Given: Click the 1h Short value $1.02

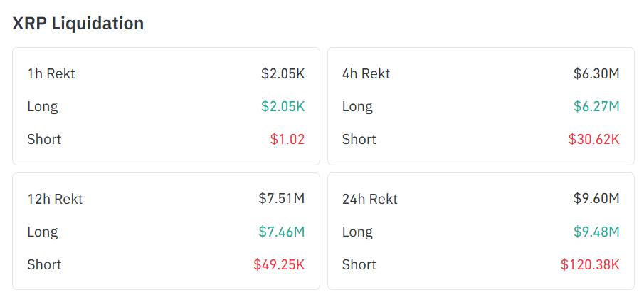Looking at the screenshot, I should pos(287,139).
